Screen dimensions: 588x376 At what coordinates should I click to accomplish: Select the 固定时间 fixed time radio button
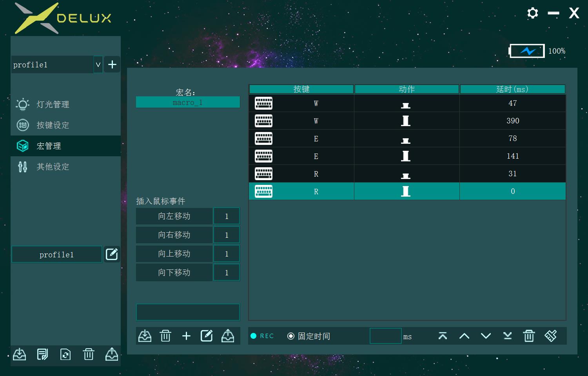click(x=291, y=336)
